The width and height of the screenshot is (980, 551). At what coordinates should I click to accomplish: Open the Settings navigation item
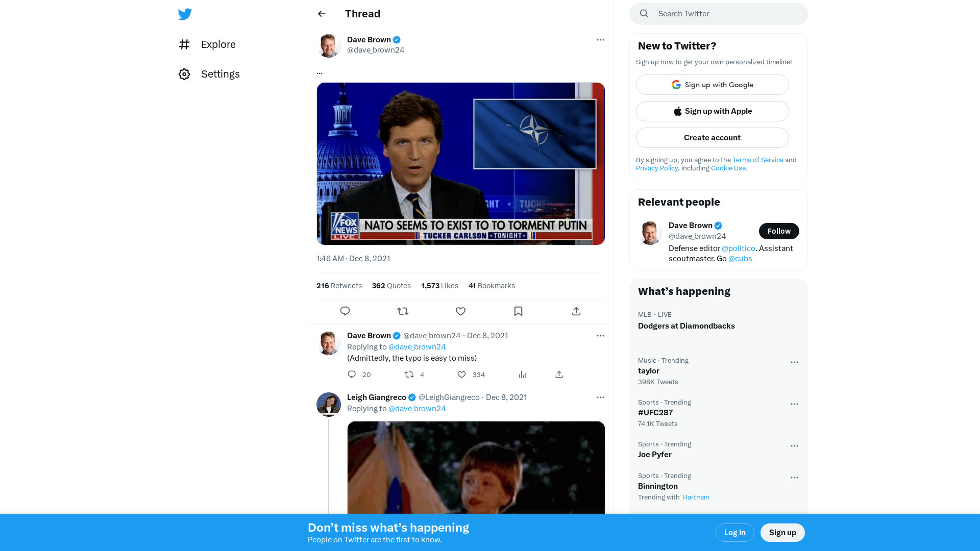pos(209,74)
